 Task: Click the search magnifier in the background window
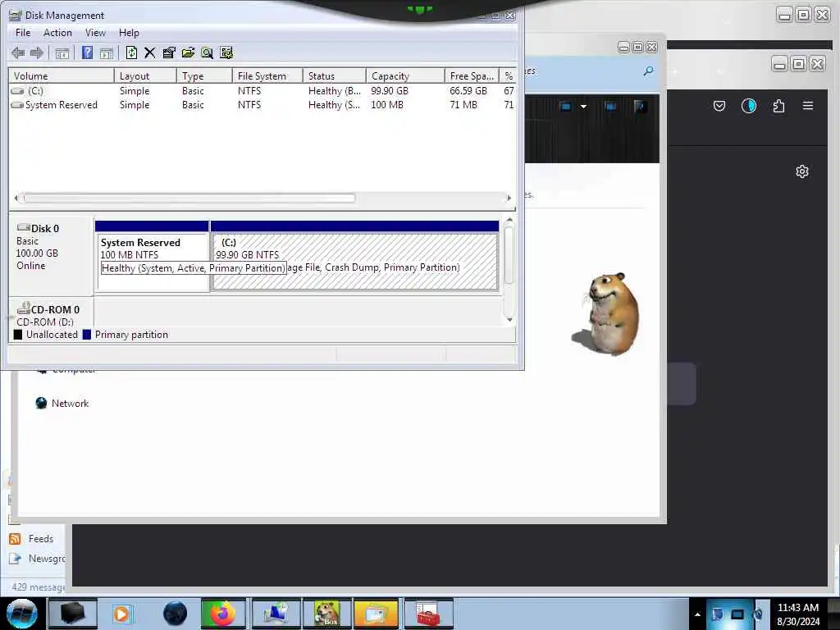point(648,71)
